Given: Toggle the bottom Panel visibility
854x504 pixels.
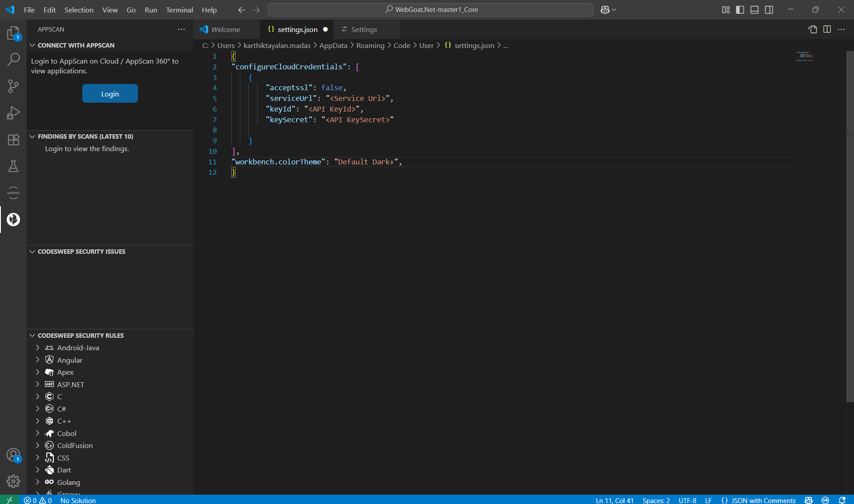Looking at the screenshot, I should click(x=754, y=10).
